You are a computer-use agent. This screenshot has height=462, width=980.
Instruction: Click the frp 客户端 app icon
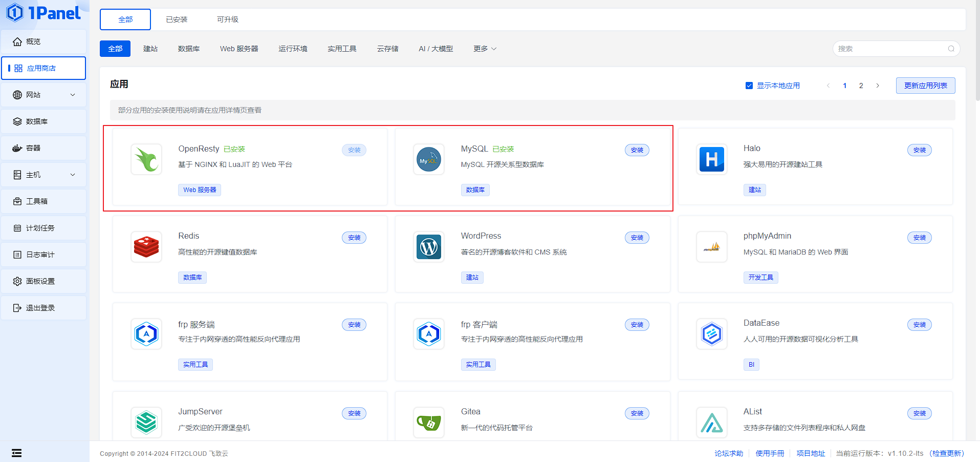pyautogui.click(x=429, y=334)
